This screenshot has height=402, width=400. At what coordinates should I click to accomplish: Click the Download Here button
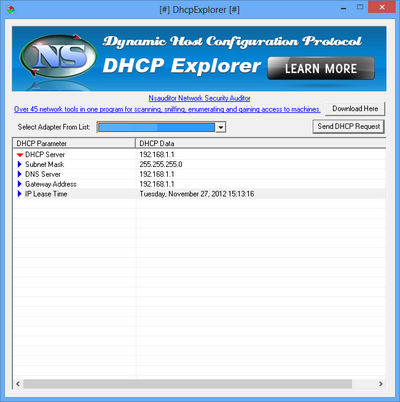pyautogui.click(x=355, y=109)
